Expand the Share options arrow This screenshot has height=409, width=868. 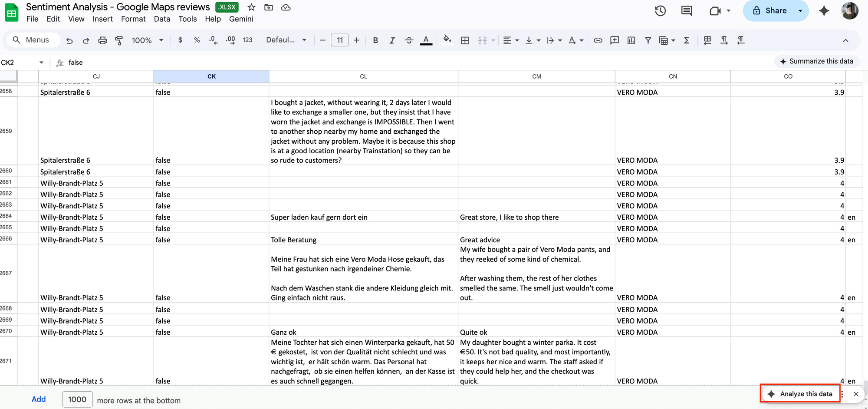pos(800,11)
